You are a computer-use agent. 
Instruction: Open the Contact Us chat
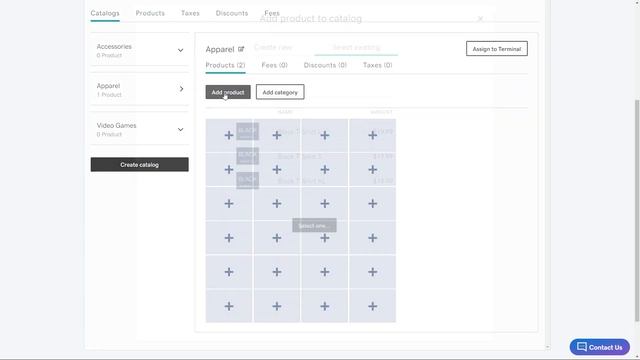point(599,347)
